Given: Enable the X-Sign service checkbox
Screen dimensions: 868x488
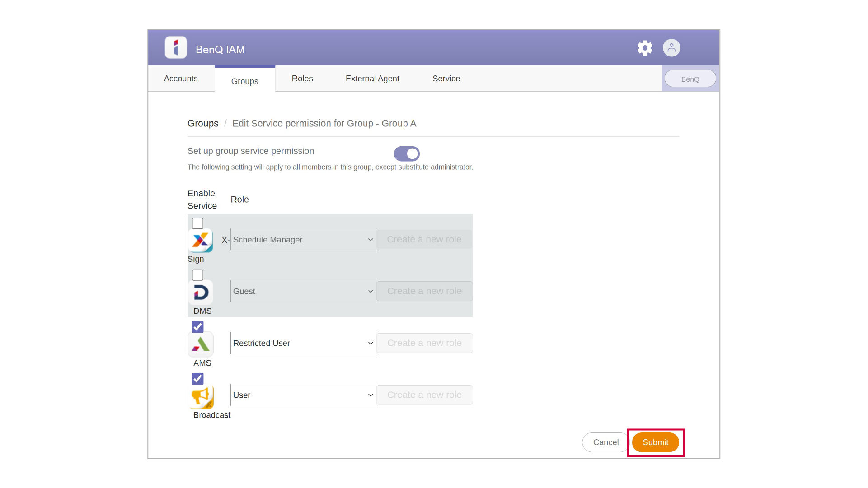Looking at the screenshot, I should (x=197, y=223).
